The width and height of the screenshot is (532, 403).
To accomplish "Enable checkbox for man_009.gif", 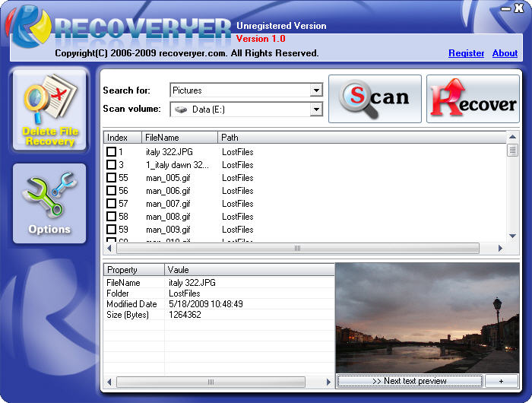I will [111, 229].
